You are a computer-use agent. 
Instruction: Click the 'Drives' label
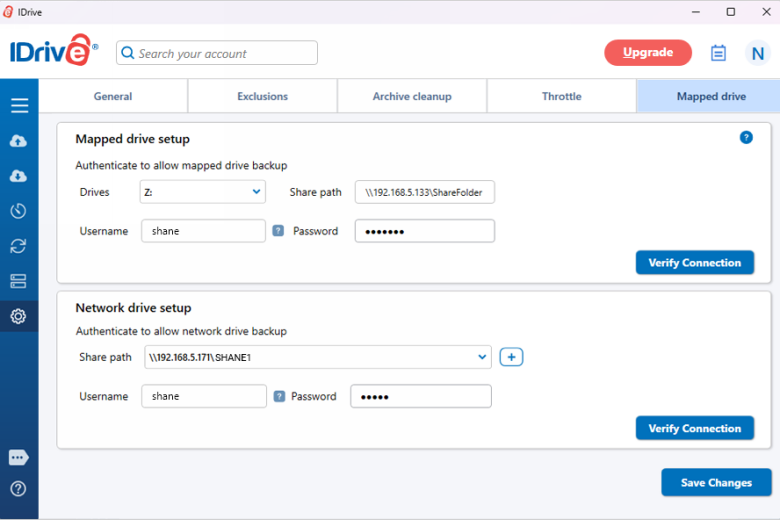95,192
